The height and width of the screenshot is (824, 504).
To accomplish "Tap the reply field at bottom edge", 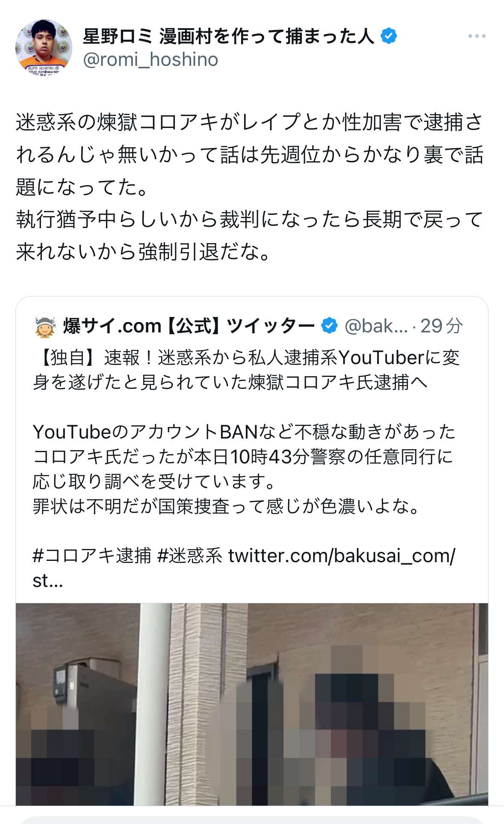I will tap(252, 819).
